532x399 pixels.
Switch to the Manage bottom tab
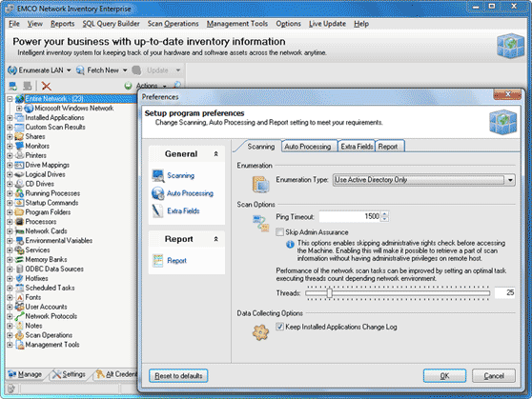(25, 374)
